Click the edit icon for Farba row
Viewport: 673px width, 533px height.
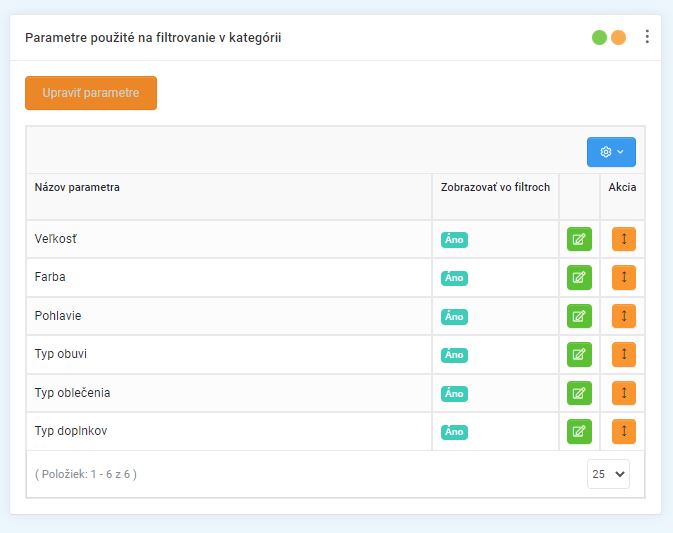click(x=579, y=278)
